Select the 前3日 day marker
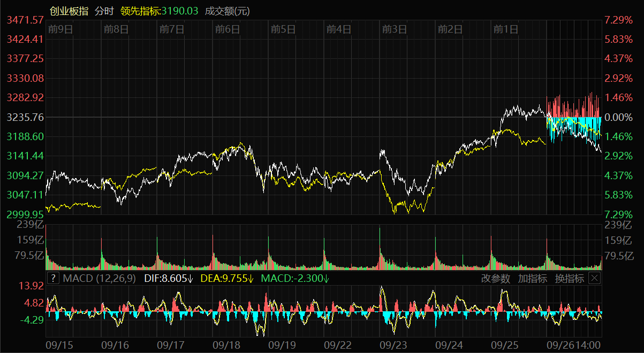This screenshot has width=644, height=353. click(x=394, y=29)
